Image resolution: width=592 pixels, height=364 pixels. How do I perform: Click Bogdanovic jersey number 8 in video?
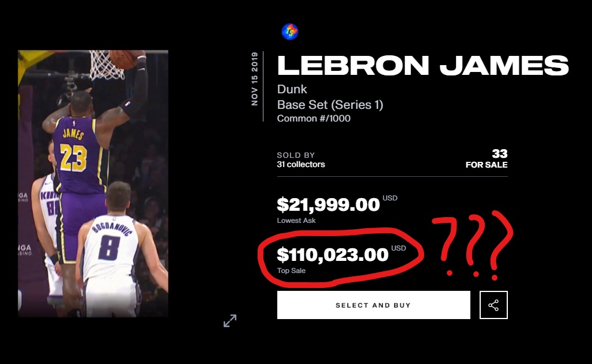click(109, 248)
